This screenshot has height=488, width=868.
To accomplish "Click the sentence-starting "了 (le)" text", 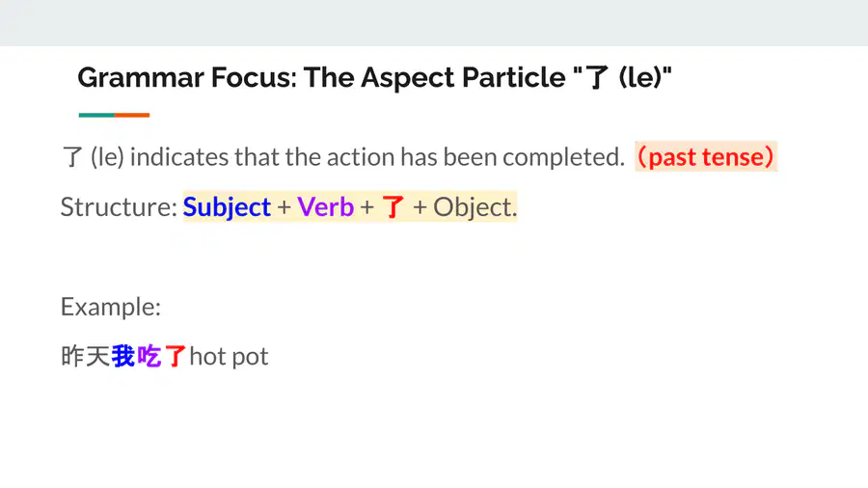I will pyautogui.click(x=93, y=157).
